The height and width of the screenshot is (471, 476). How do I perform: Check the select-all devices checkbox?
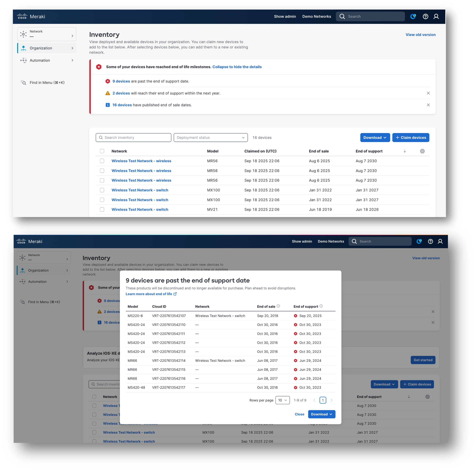pyautogui.click(x=102, y=151)
